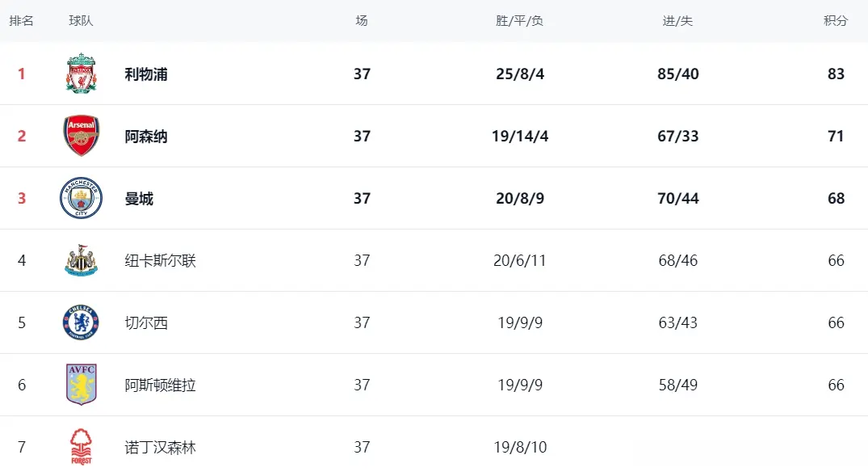Select team name 切尔西
Viewport: 868px width, 476px height.
(x=146, y=322)
